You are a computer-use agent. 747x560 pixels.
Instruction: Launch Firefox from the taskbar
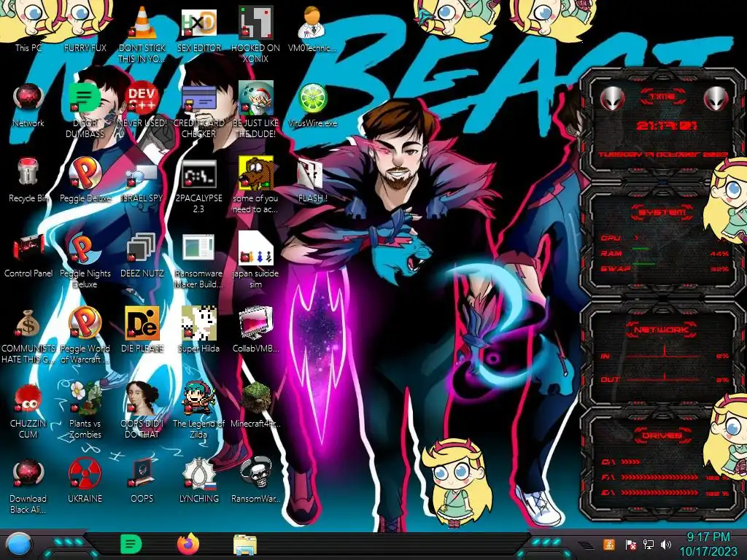(x=188, y=544)
